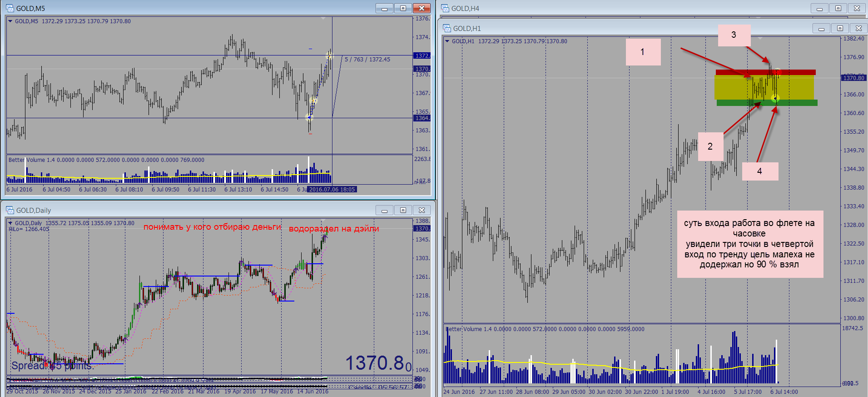Minimize the GOLD,M5 chart window
This screenshot has height=397, width=868.
pos(385,8)
